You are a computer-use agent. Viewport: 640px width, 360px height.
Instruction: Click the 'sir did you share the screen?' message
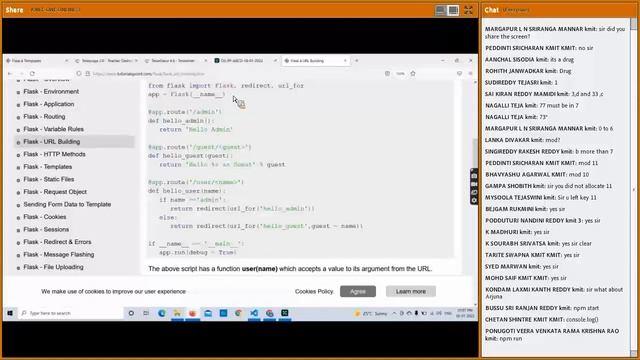click(x=555, y=33)
